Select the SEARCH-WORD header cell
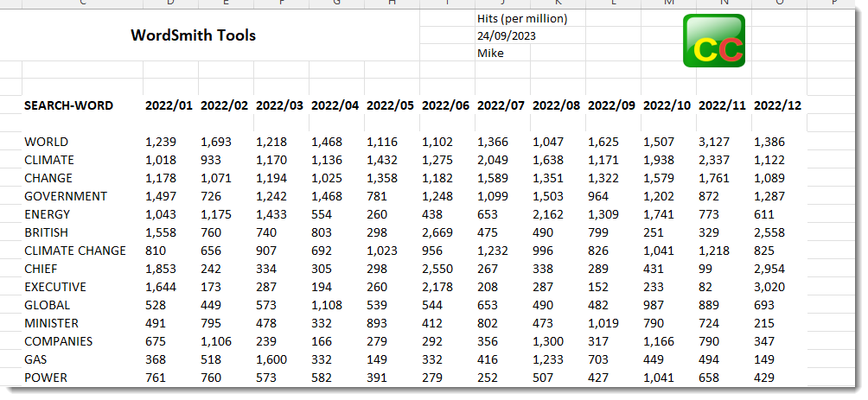 pyautogui.click(x=68, y=105)
